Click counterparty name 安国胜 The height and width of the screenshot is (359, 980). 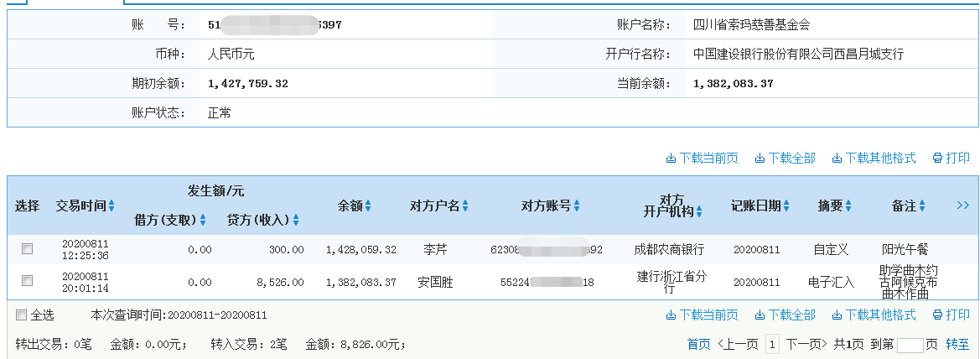436,282
